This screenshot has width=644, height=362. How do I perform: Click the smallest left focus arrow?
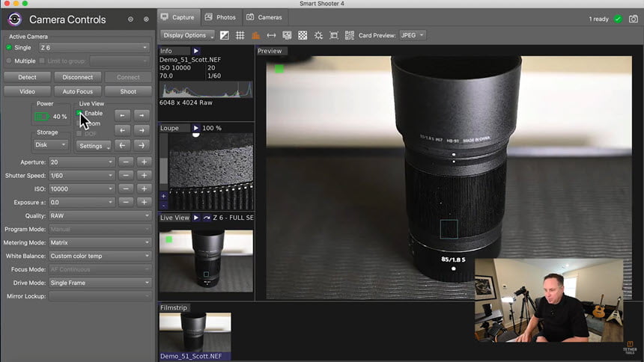click(x=122, y=115)
